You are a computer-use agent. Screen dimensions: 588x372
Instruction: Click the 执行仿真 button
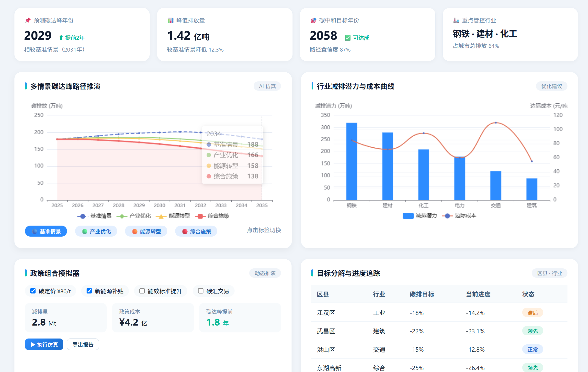tap(44, 344)
